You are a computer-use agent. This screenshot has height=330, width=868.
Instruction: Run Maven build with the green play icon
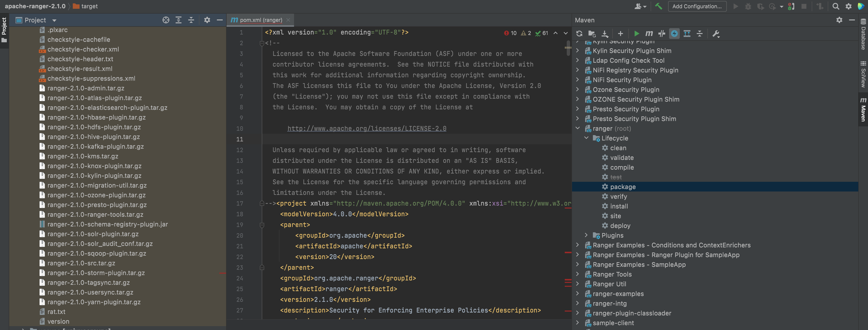coord(637,33)
